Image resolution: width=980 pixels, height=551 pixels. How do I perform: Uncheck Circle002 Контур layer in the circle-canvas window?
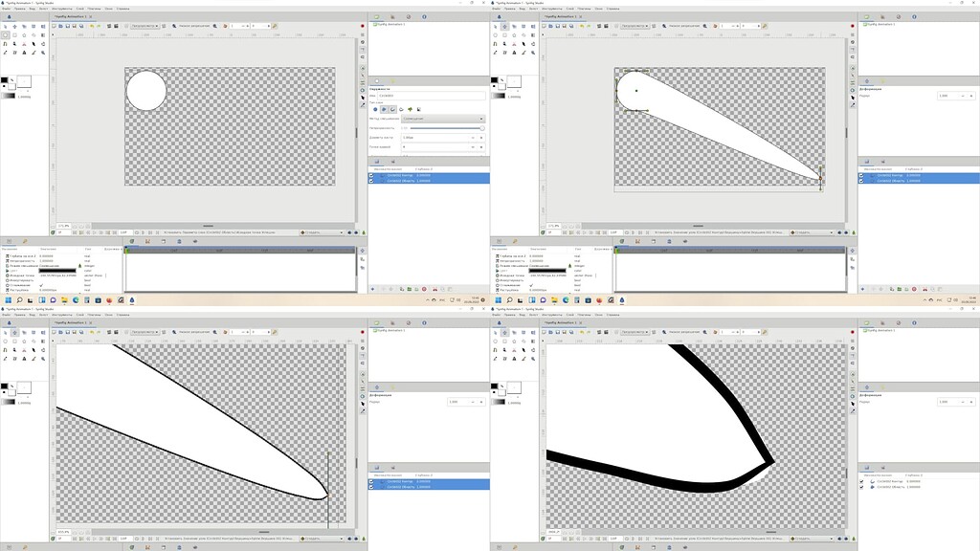372,175
